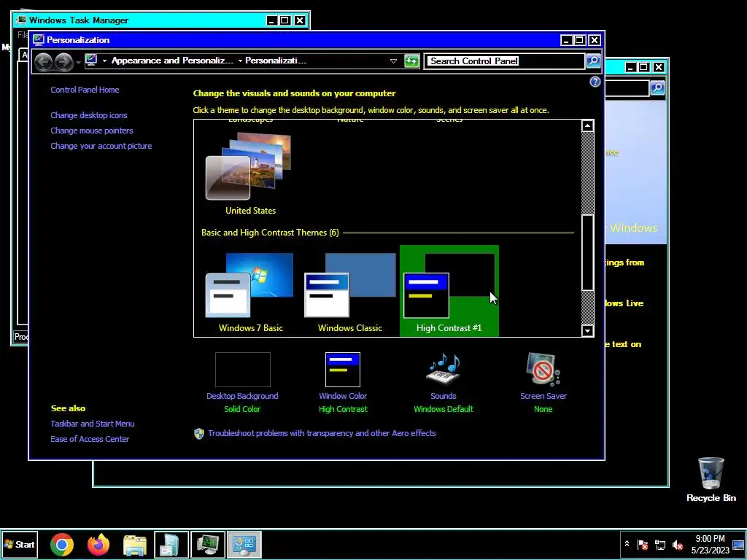Open Change your account picture
The height and width of the screenshot is (560, 747).
pyautogui.click(x=101, y=146)
